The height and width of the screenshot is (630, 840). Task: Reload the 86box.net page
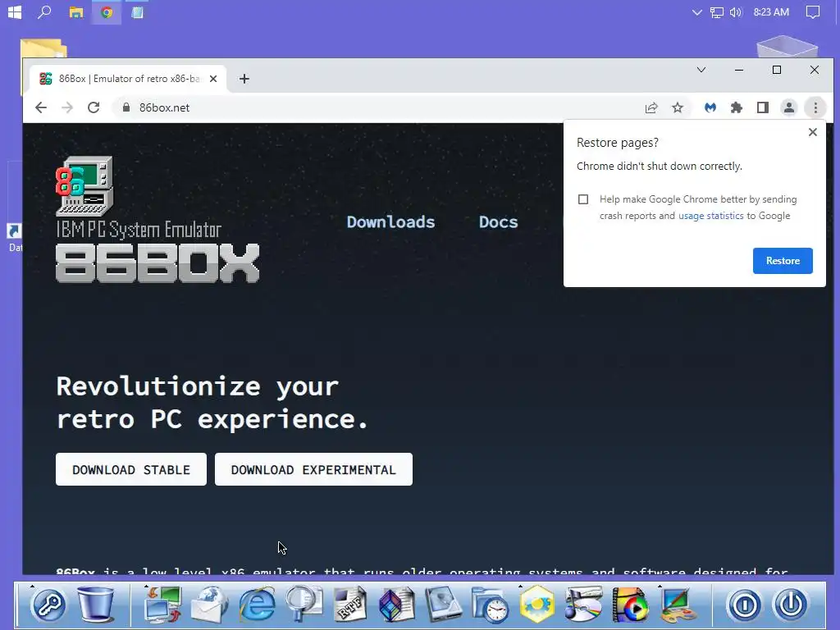94,107
